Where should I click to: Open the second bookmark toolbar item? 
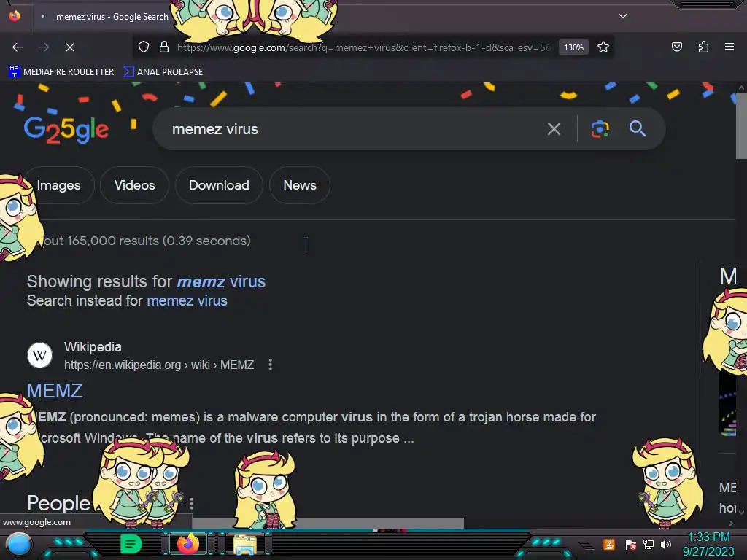(163, 72)
